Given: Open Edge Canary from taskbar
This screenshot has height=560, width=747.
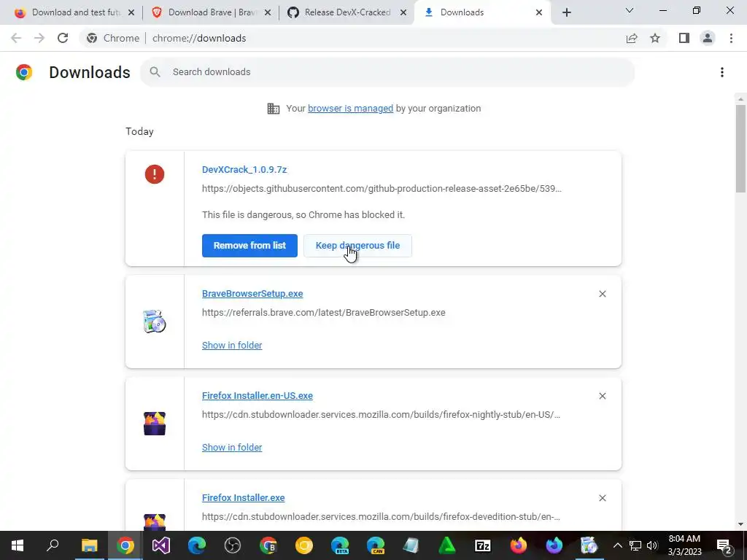Looking at the screenshot, I should pyautogui.click(x=376, y=545).
